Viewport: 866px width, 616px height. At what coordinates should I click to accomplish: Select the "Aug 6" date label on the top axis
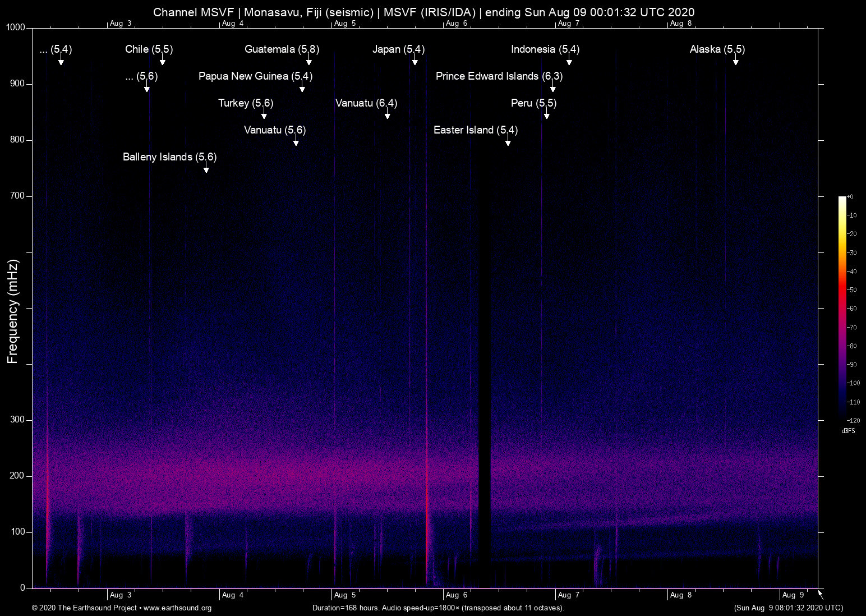pos(457,24)
